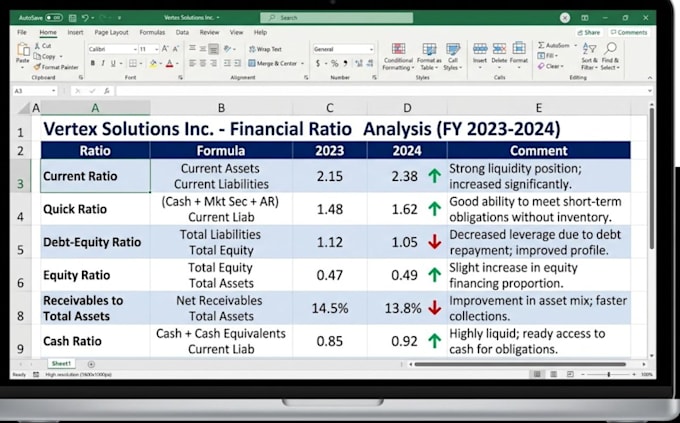Apply comma style format
680x423 pixels.
pyautogui.click(x=346, y=63)
